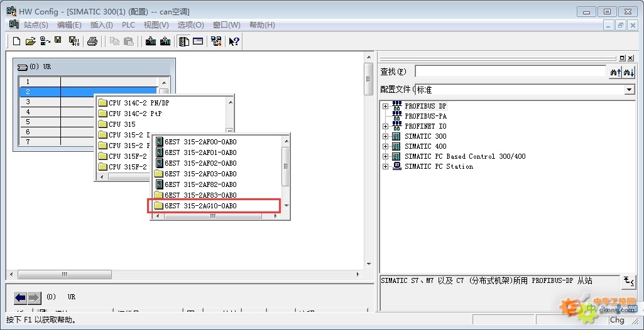This screenshot has width=644, height=330.
Task: Click the HW Config icon in menu bar
Action: pos(14,24)
